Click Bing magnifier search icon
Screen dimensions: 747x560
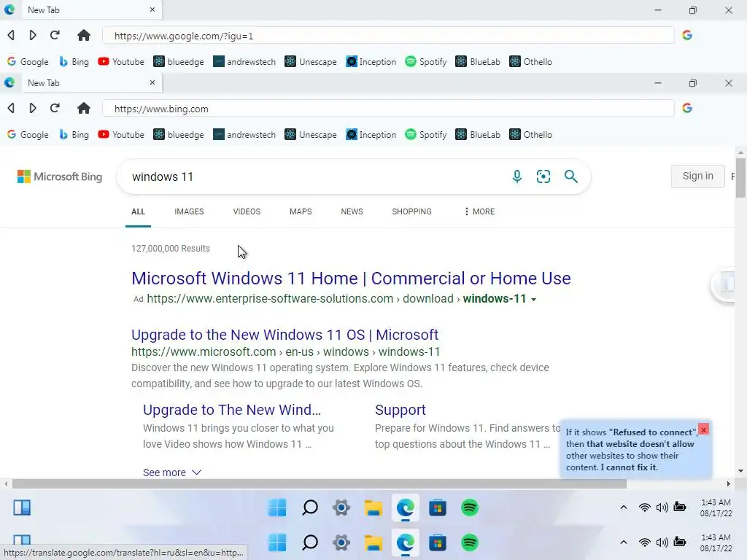click(x=570, y=176)
